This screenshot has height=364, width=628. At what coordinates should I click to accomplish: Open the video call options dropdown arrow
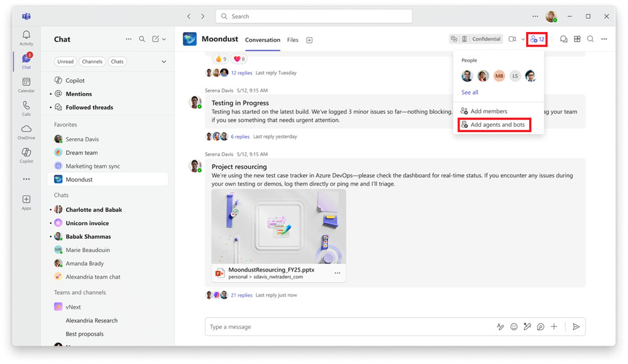[522, 39]
